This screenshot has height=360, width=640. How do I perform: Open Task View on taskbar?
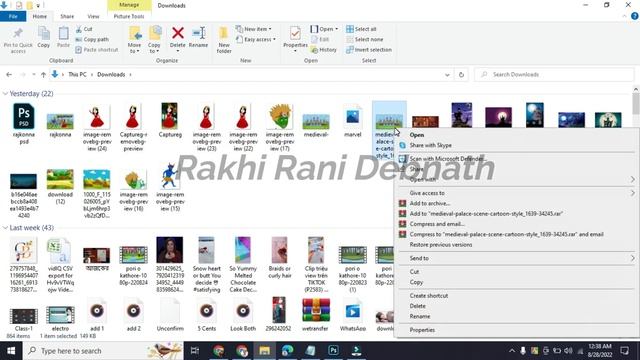point(195,351)
